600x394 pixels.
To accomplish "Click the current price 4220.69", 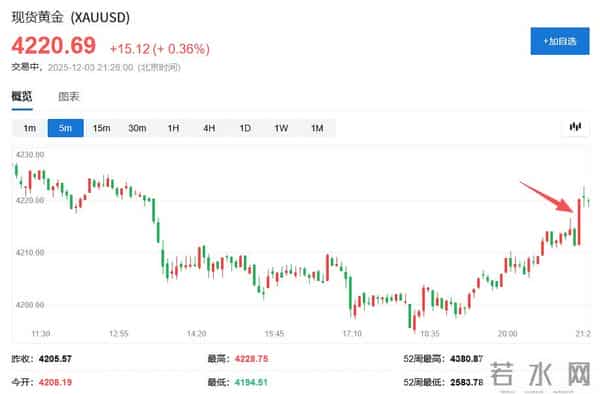I will tap(54, 46).
